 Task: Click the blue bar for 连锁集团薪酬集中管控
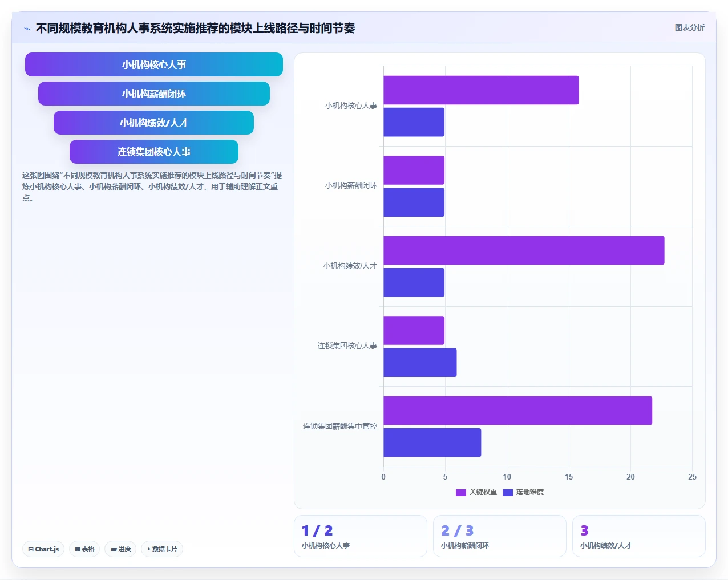[432, 443]
